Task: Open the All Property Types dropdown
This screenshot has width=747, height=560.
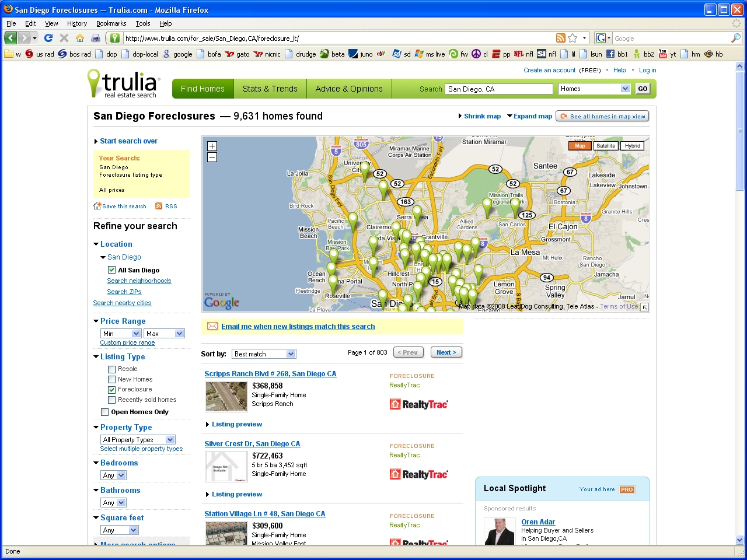Action: (x=138, y=440)
